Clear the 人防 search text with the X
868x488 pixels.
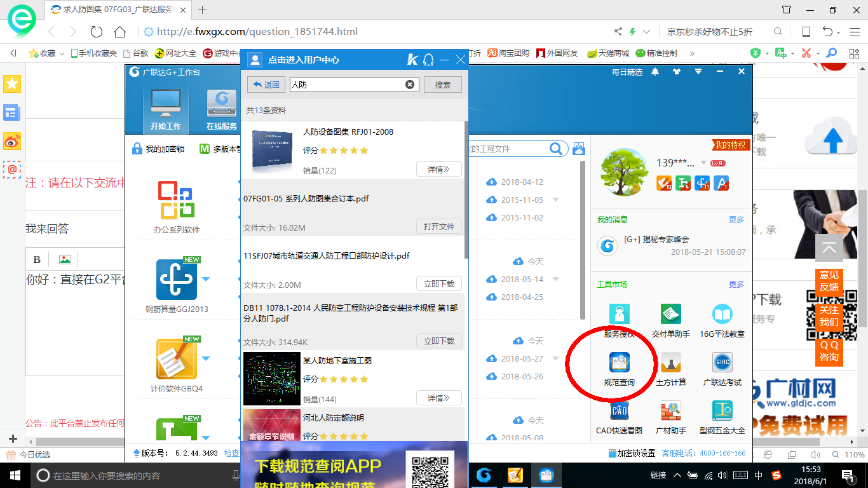[410, 85]
